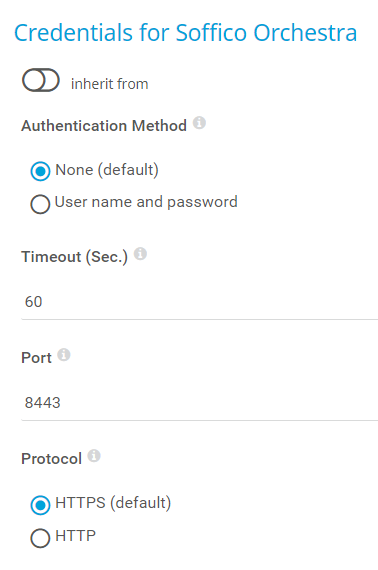Click the Timeout (Sec.) field label
Screen dimensions: 378x570
pyautogui.click(x=75, y=257)
